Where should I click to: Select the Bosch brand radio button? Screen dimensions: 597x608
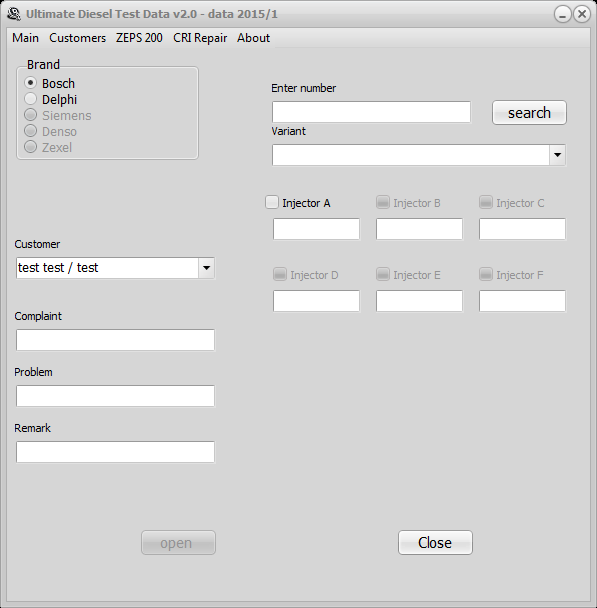click(31, 83)
